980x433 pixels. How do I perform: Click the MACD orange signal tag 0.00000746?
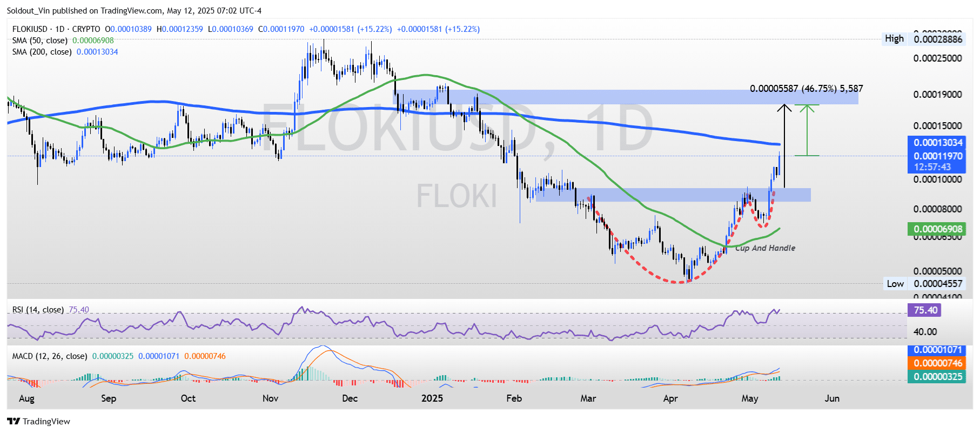coord(937,363)
